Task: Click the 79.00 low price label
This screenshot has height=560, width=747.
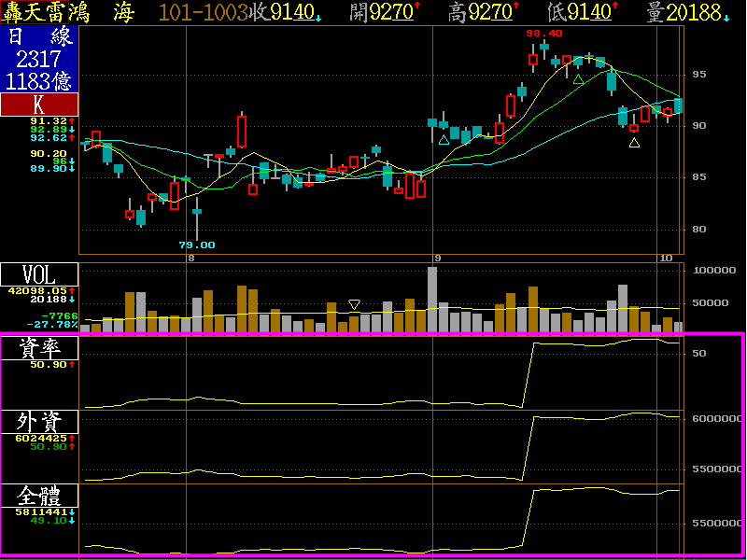Action: point(197,245)
